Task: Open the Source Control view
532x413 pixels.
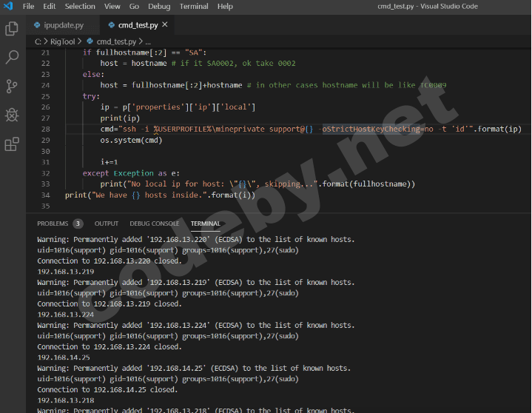Action: tap(12, 86)
